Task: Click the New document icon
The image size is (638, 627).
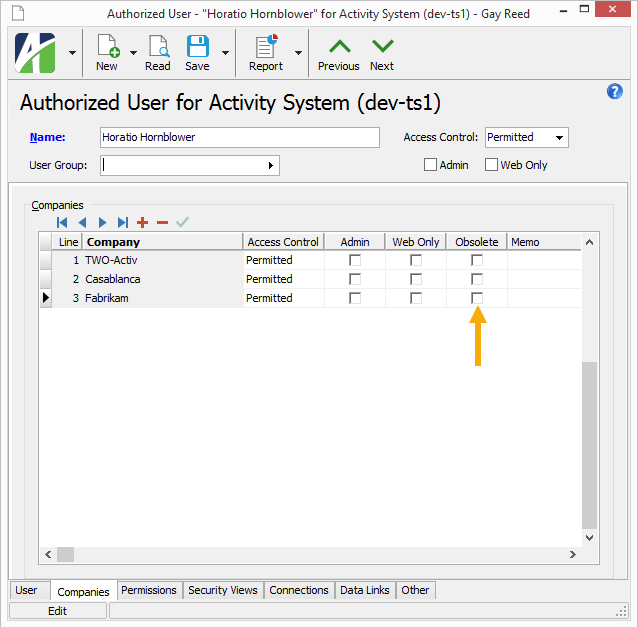Action: (x=108, y=46)
